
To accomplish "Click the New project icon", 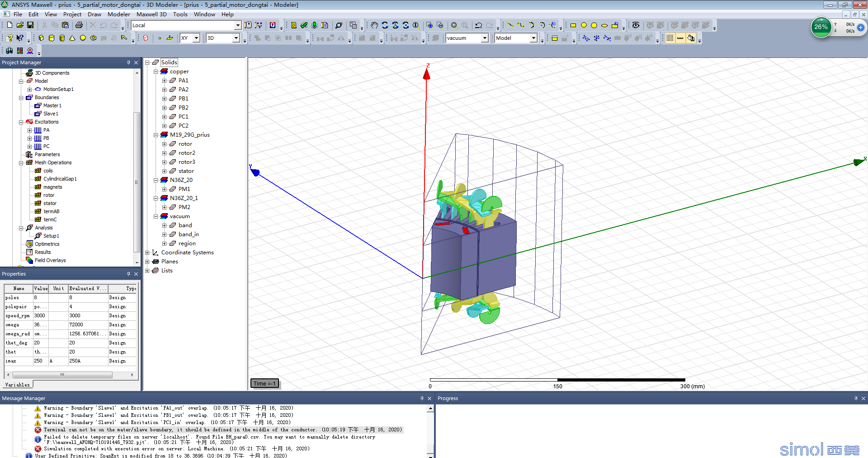I will tap(9, 25).
